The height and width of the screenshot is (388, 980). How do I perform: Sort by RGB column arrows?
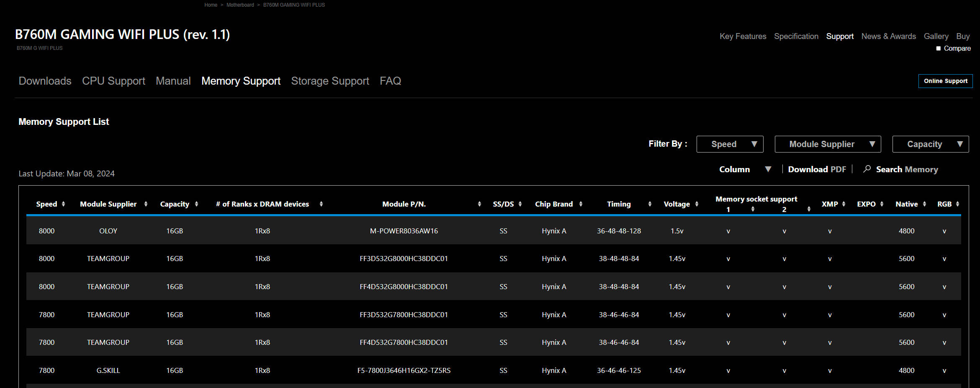957,204
